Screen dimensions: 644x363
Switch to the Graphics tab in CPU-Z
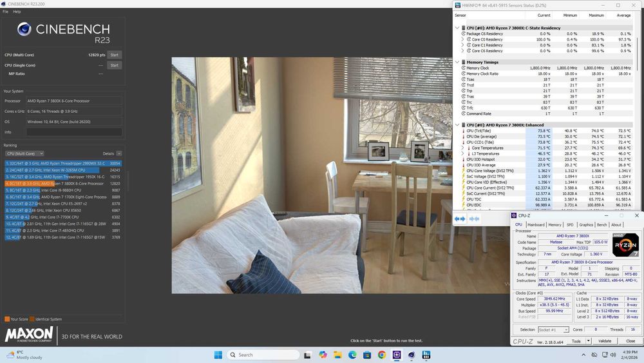(586, 225)
